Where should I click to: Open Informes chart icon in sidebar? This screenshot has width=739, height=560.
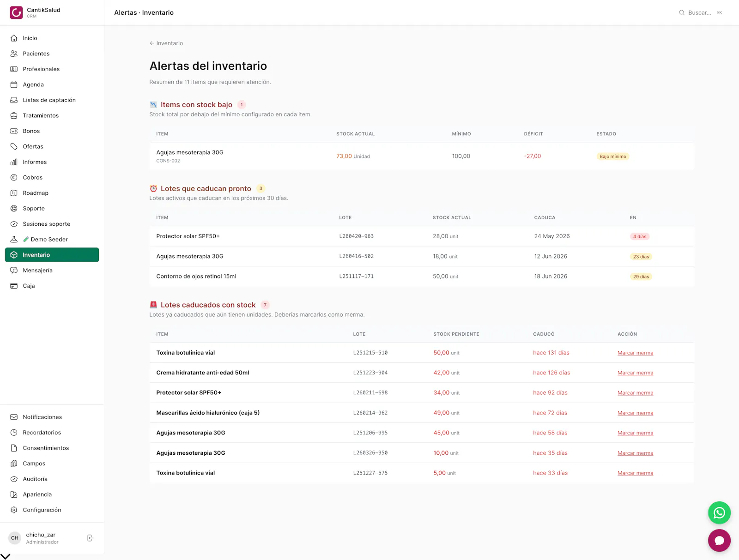click(x=14, y=162)
